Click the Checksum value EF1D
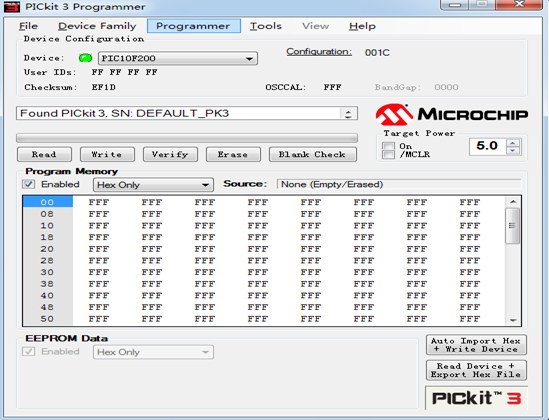The height and width of the screenshot is (420, 549). pyautogui.click(x=104, y=87)
